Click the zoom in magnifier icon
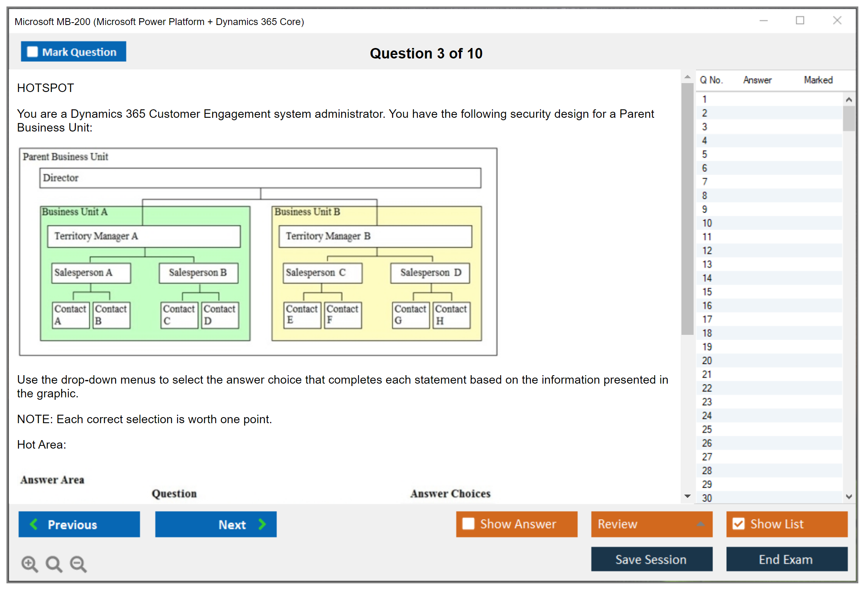The height and width of the screenshot is (593, 868). pos(29,564)
